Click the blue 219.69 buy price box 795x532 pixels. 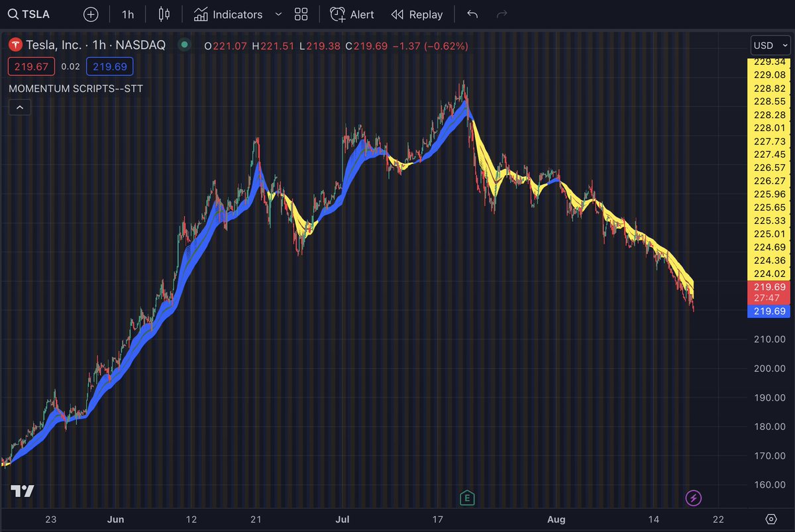pos(111,66)
